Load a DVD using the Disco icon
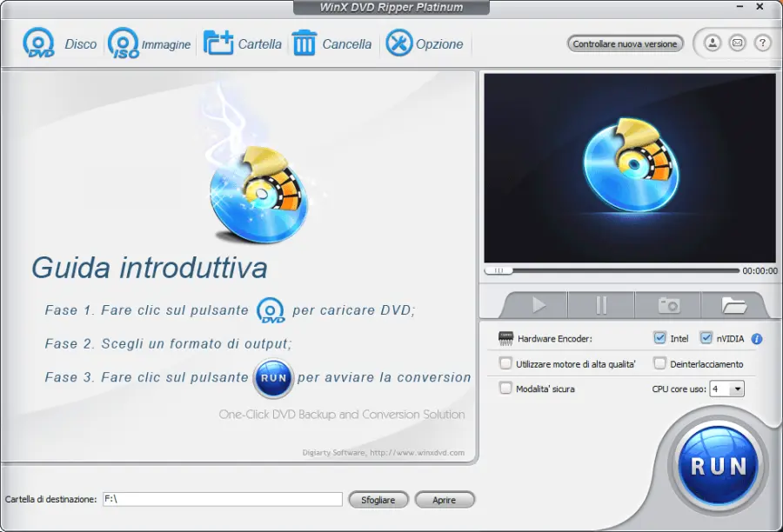The width and height of the screenshot is (783, 532). tap(38, 43)
